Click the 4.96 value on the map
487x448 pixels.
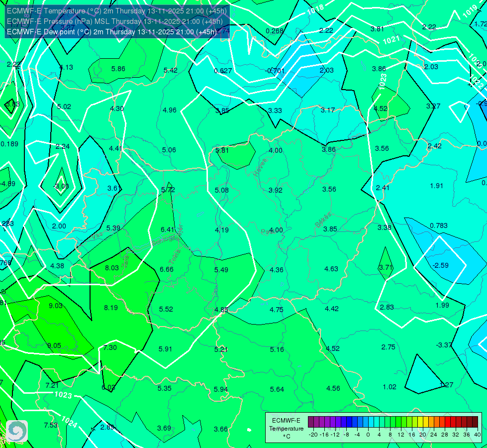click(170, 110)
